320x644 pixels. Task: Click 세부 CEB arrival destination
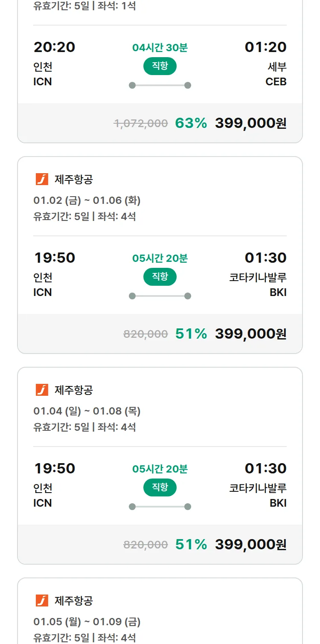pos(276,74)
